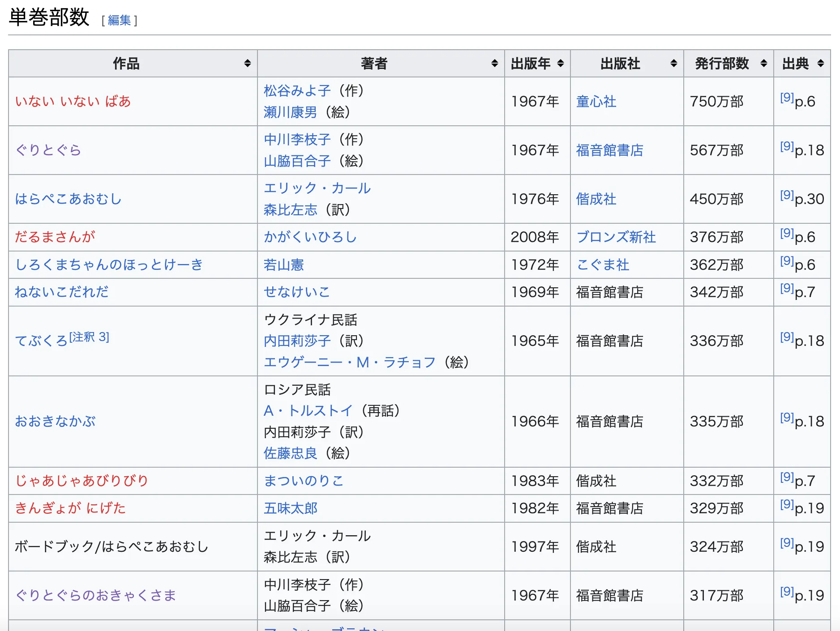Sort table by 発行部数 column arrows
The width and height of the screenshot is (840, 631).
tap(764, 64)
